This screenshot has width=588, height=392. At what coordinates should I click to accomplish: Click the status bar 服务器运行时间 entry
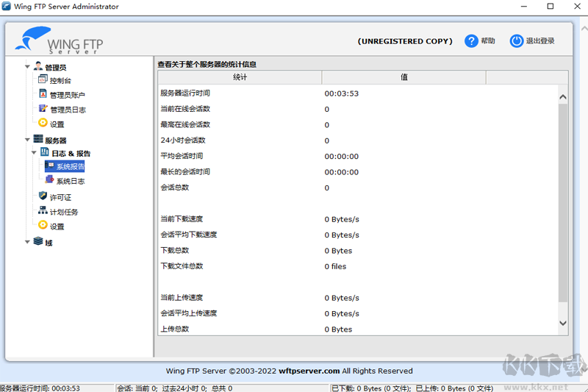[40, 388]
